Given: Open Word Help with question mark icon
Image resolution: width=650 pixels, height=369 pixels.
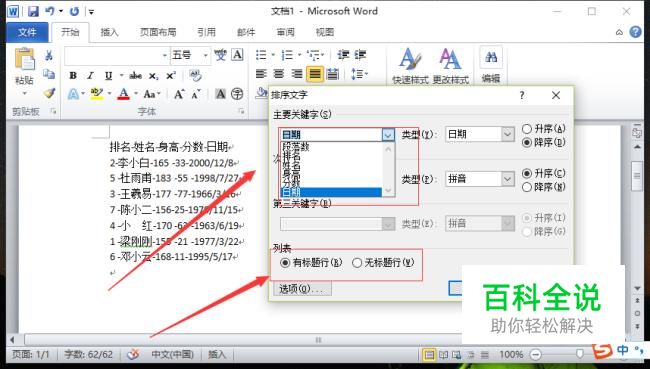Looking at the screenshot, I should click(635, 32).
